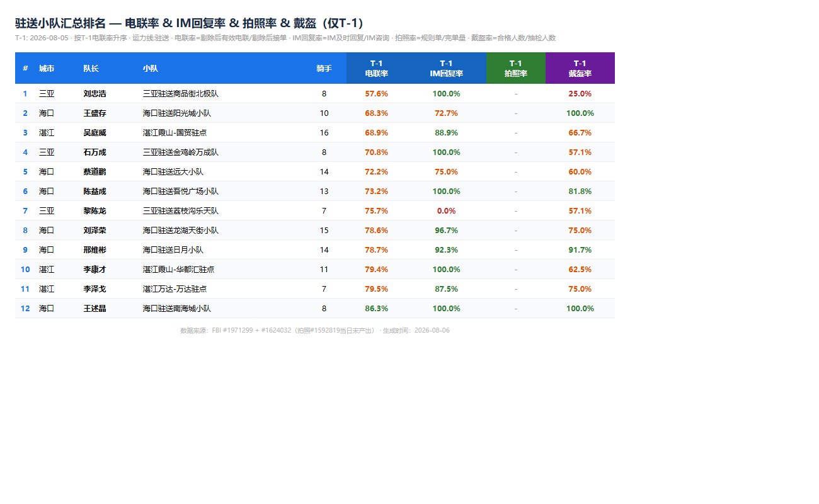This screenshot has height=504, width=819.
Task: Click IM回复率 value 72.7% for 王盛存
Action: click(x=447, y=113)
